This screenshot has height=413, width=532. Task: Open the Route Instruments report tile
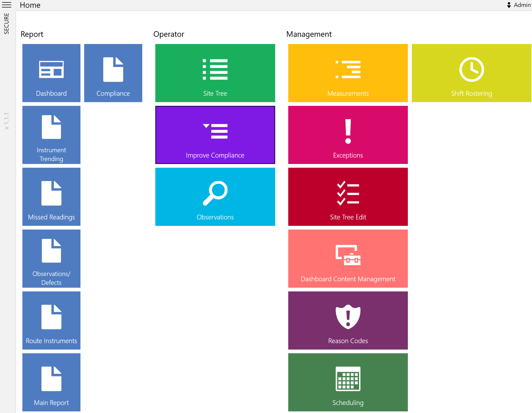(51, 320)
